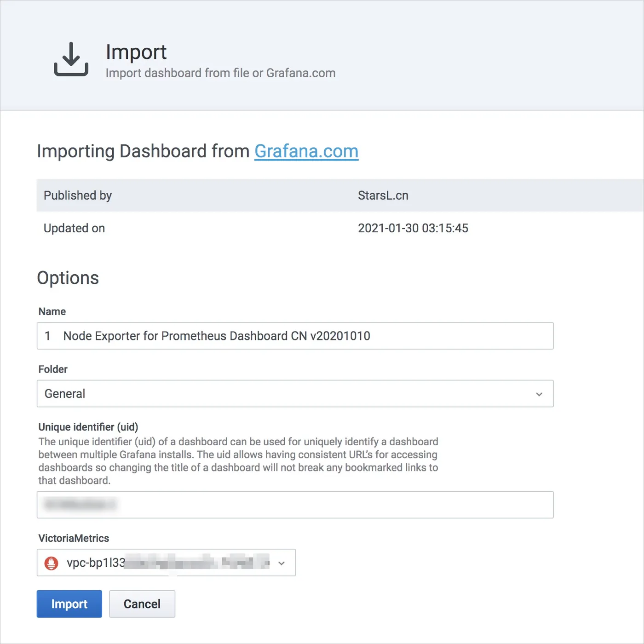Click the 'Options' section heading

click(68, 278)
